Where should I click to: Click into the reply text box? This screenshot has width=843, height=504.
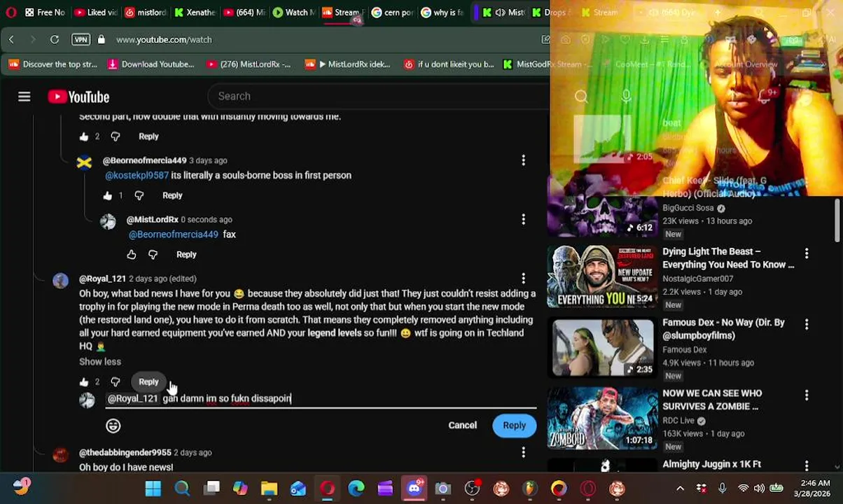coord(321,398)
